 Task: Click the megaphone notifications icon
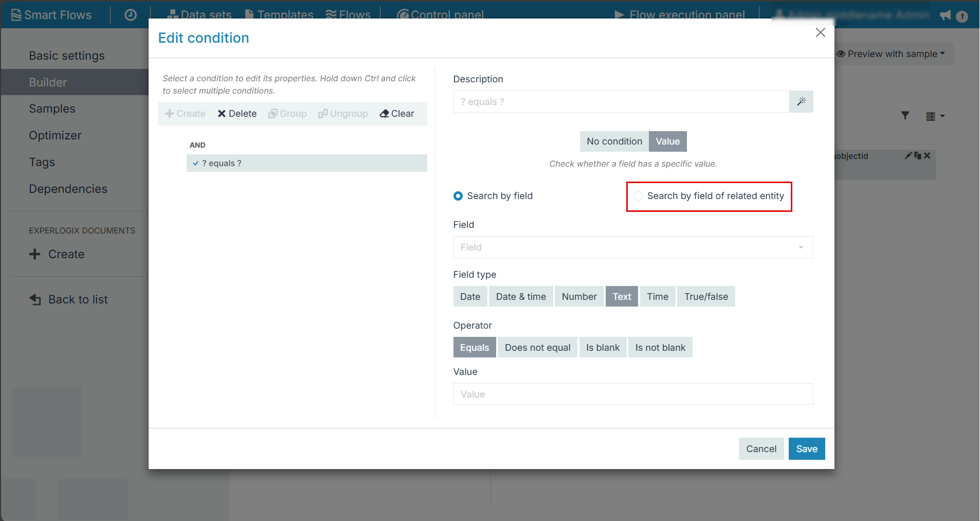click(x=945, y=15)
